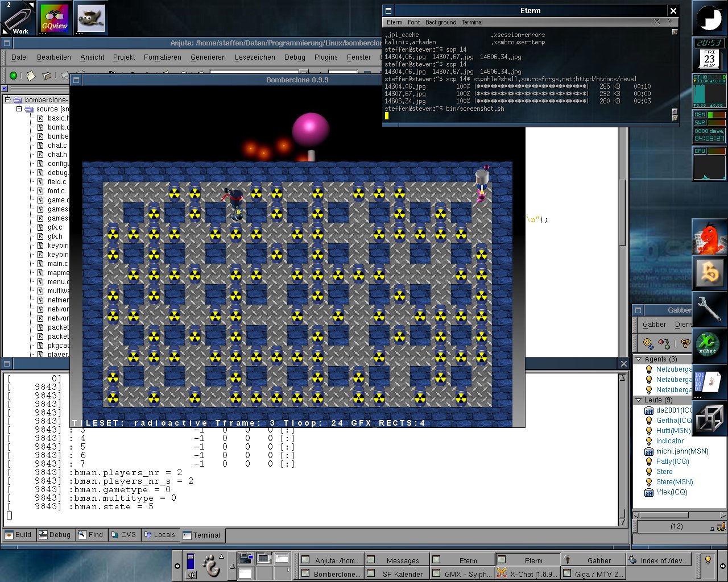The width and height of the screenshot is (728, 582).
Task: Open the Datei menu in Anjuta
Action: pos(19,57)
